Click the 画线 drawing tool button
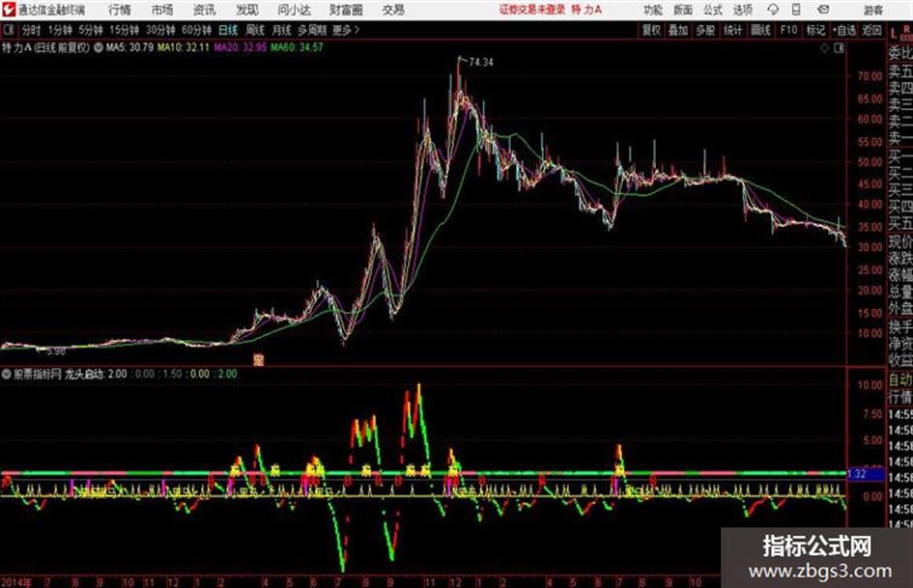 point(760,30)
